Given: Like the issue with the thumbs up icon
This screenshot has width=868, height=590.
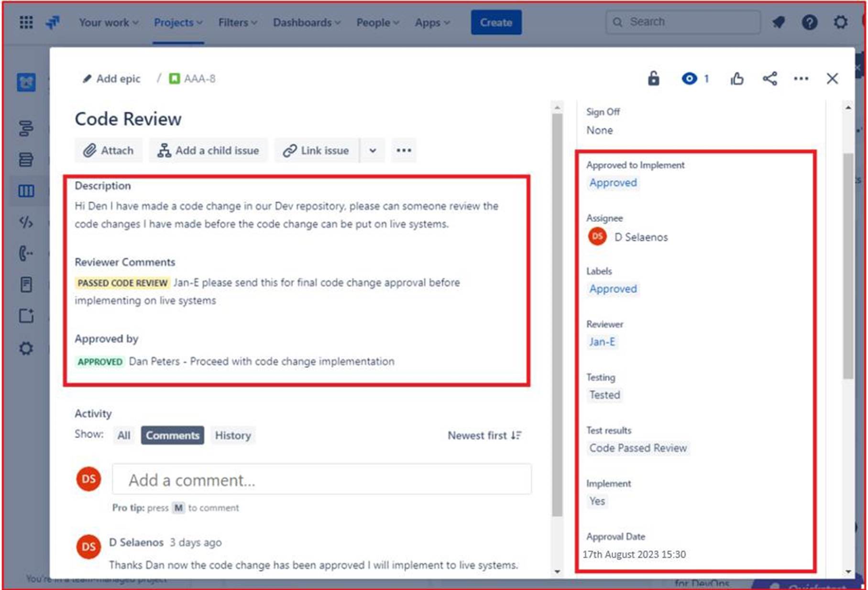Looking at the screenshot, I should pyautogui.click(x=737, y=78).
